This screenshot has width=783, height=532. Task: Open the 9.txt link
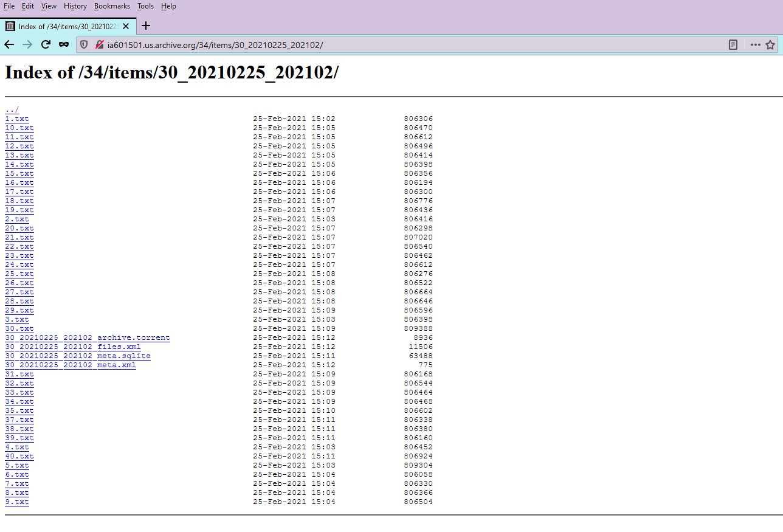click(17, 502)
